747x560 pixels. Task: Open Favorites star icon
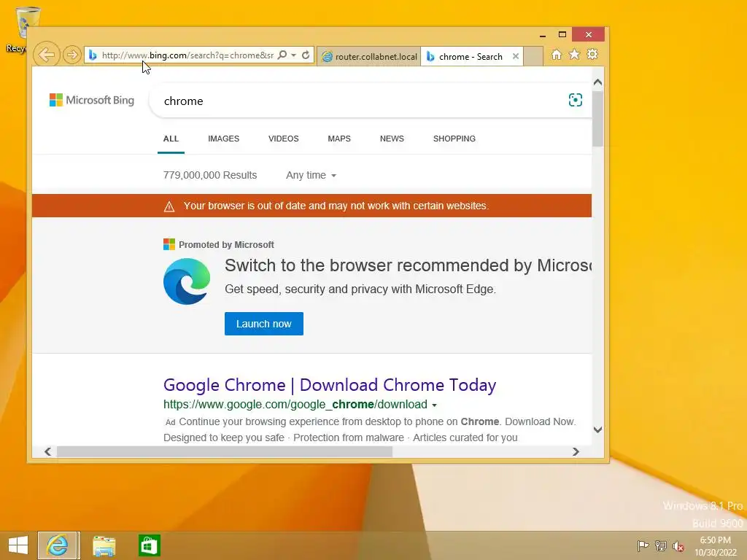[575, 54]
